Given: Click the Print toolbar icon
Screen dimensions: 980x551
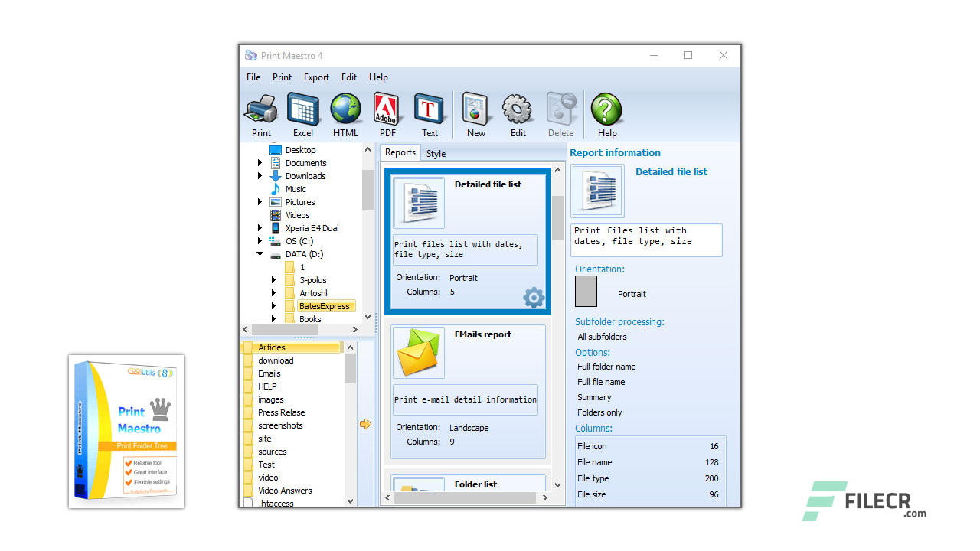Looking at the screenshot, I should pyautogui.click(x=261, y=115).
